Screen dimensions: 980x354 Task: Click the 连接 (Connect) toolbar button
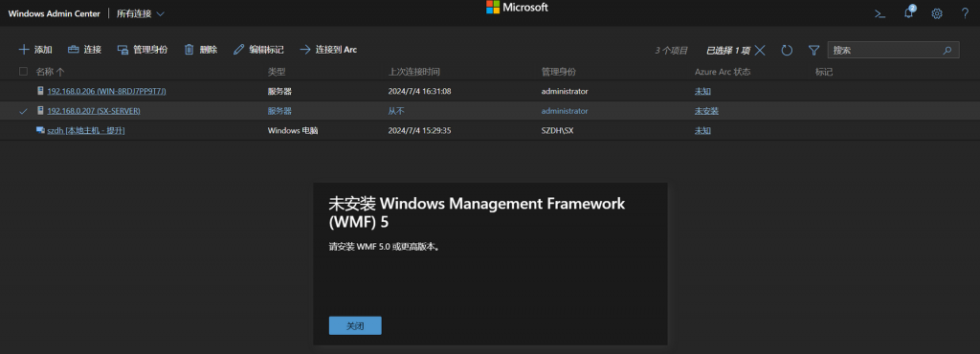(x=84, y=50)
